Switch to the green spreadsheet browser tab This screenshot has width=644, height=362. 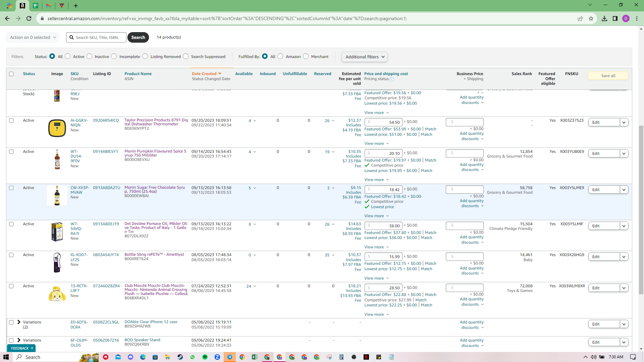pos(35,6)
